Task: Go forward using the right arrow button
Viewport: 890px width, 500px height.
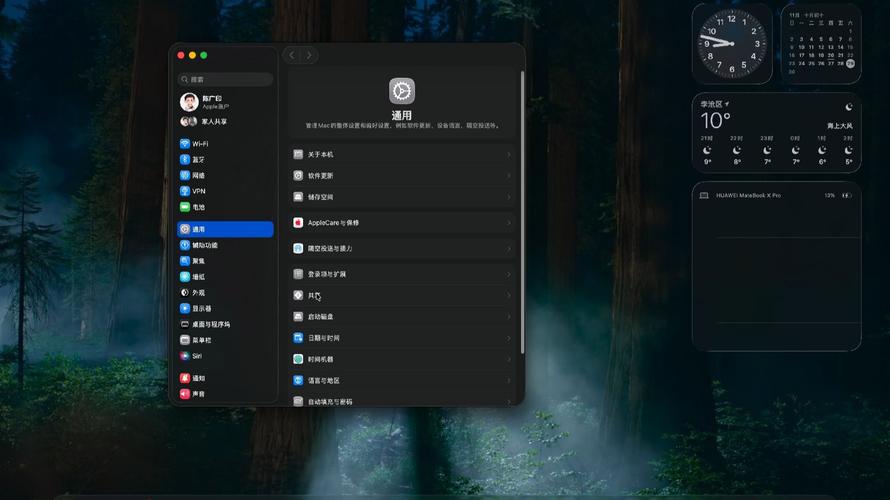Action: [x=309, y=55]
